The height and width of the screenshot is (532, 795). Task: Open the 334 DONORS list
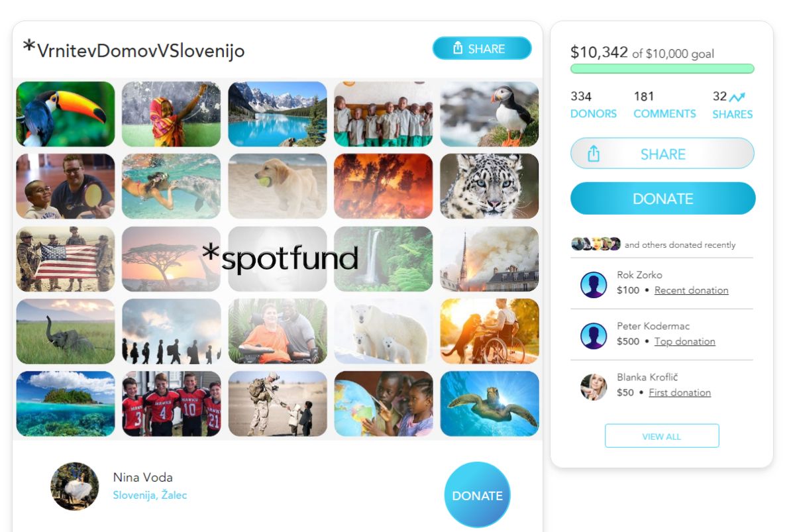593,105
